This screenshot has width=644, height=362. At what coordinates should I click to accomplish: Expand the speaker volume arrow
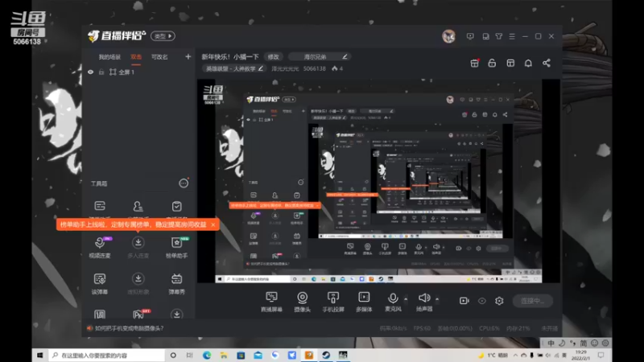(437, 298)
